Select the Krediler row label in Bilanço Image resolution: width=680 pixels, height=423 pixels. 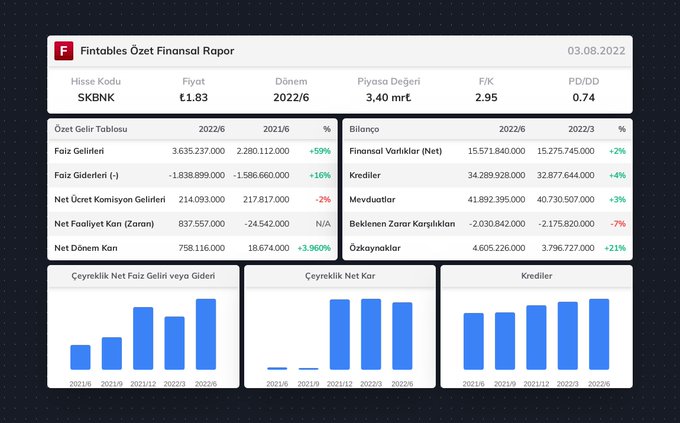point(365,175)
